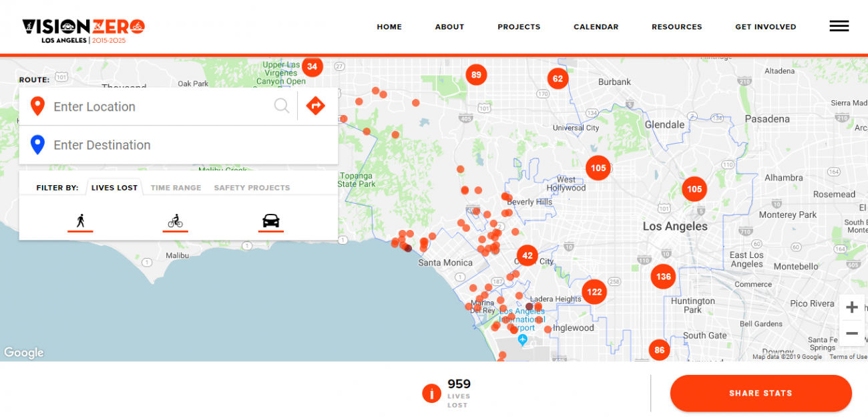
Task: Open the GET INVOLVED menu item
Action: coord(765,27)
